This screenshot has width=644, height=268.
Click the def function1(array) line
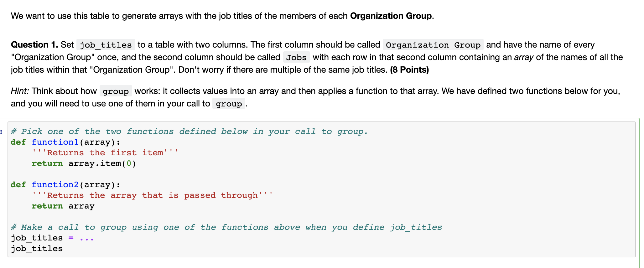[x=65, y=142]
